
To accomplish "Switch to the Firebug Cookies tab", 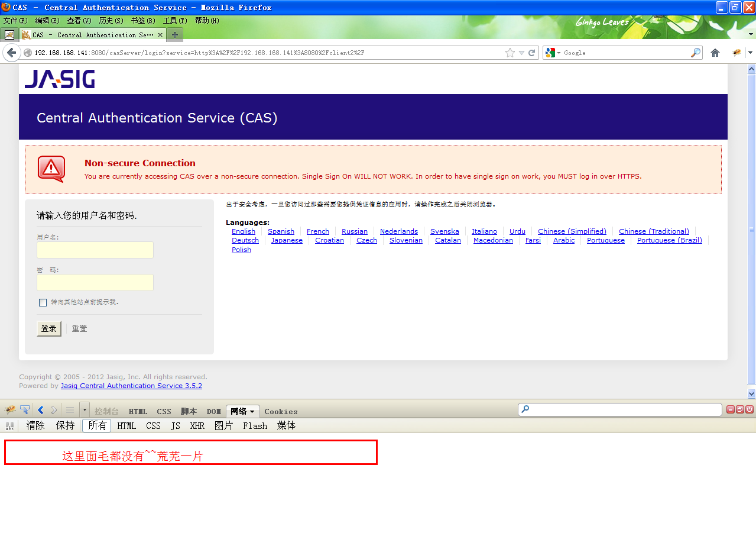I will (x=281, y=411).
